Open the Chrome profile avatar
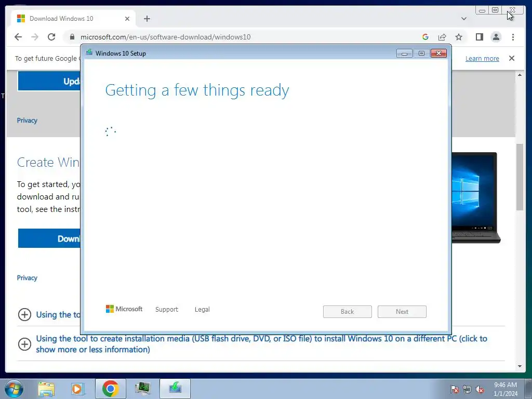This screenshot has height=399, width=532. (496, 37)
